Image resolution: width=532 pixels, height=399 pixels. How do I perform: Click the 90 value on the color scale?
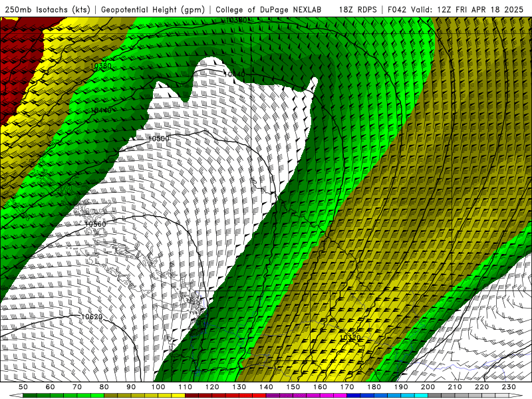click(x=131, y=387)
